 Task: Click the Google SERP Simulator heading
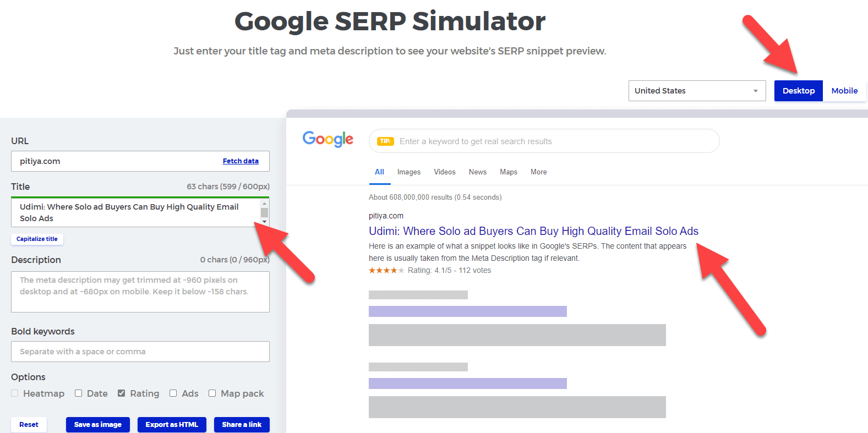(x=390, y=21)
